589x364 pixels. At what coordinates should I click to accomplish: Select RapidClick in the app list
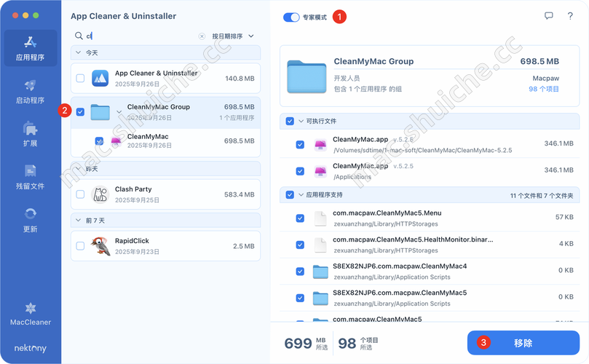(165, 246)
